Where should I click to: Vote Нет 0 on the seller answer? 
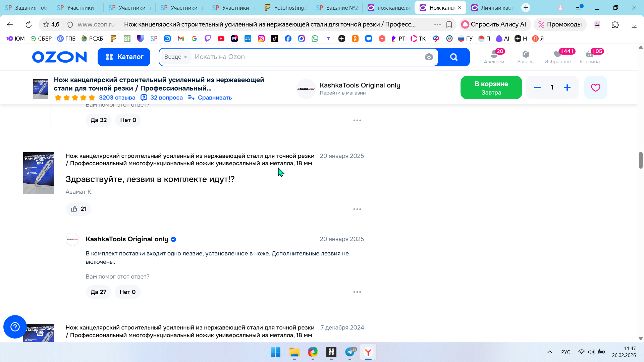(x=127, y=292)
